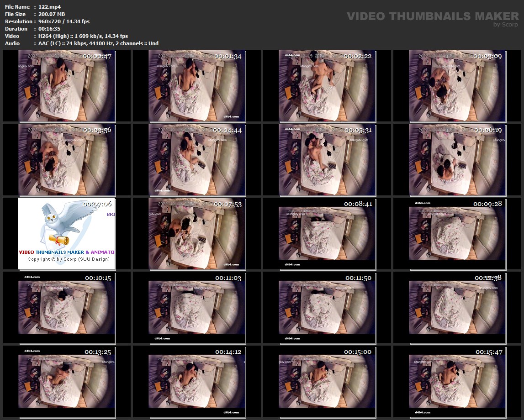Image resolution: width=524 pixels, height=420 pixels.
Task: Click the thumbnail at 00:09:28
Action: 457,234
